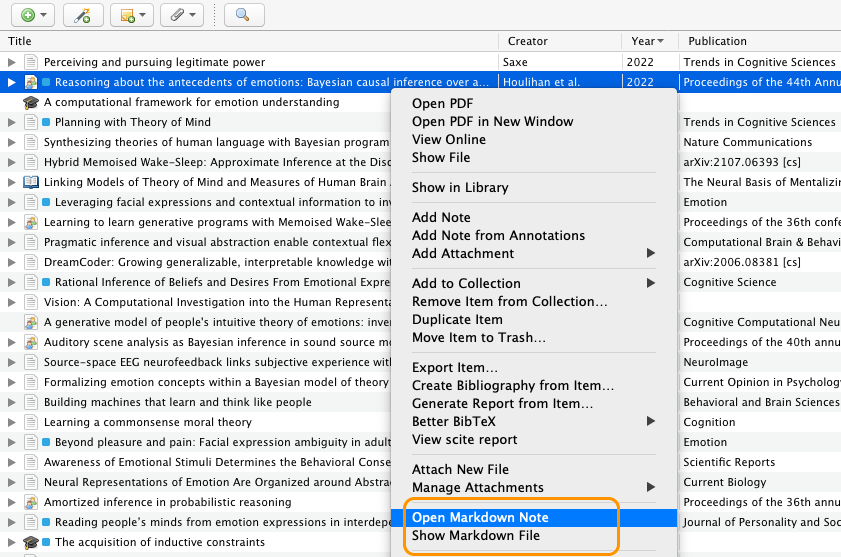Image resolution: width=841 pixels, height=557 pixels.
Task: Select Duplicate Item
Action: 534,320
